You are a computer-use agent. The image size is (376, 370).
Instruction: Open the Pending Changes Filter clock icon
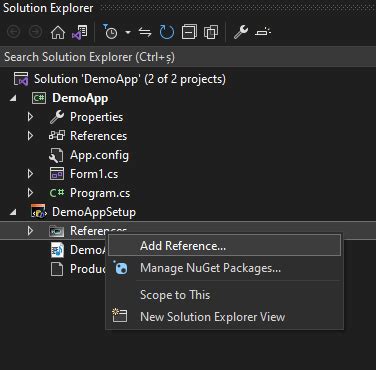110,32
